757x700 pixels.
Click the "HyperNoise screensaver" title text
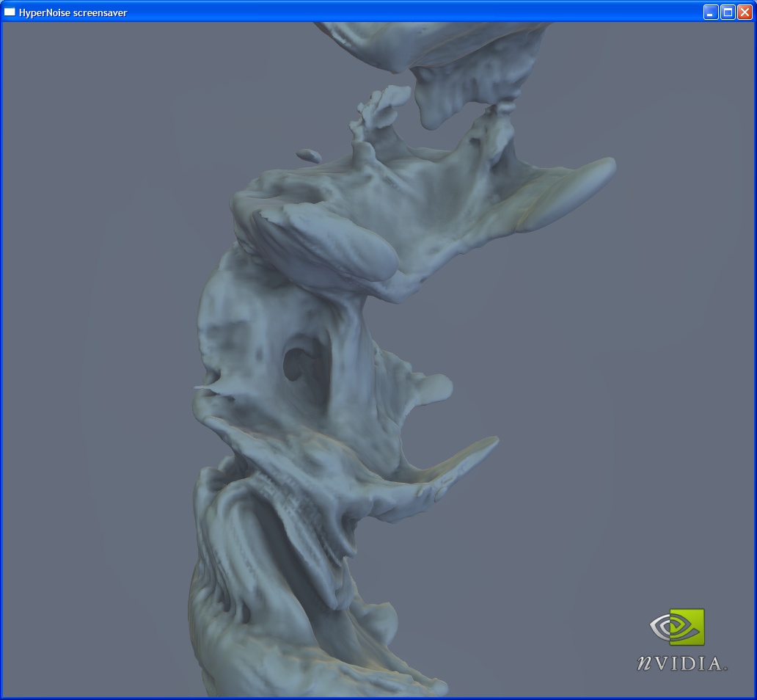tap(73, 12)
